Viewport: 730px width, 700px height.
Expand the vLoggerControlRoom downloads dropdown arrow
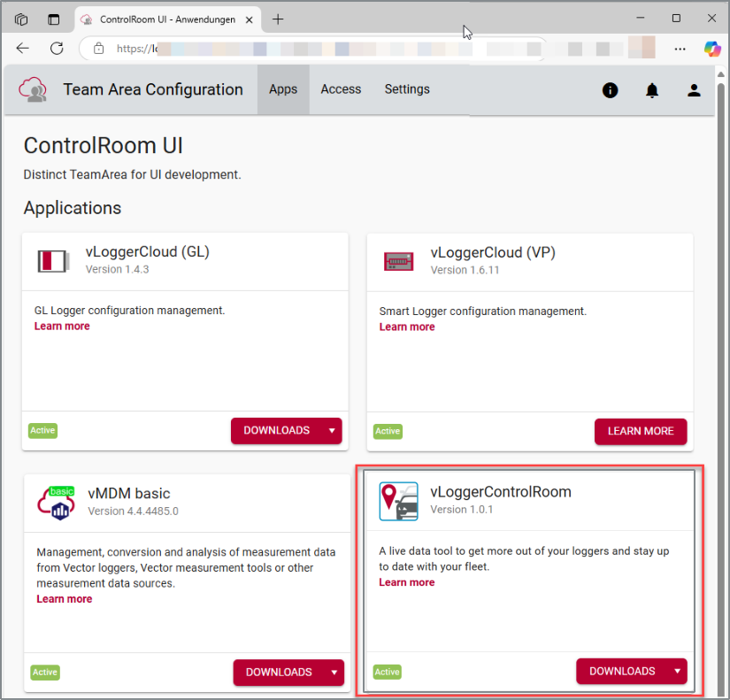(x=678, y=671)
